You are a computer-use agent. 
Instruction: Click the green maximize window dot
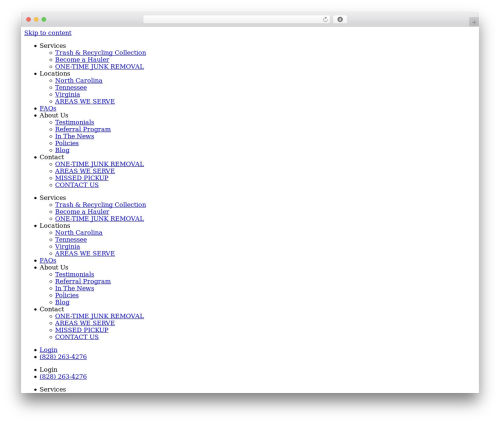click(44, 19)
